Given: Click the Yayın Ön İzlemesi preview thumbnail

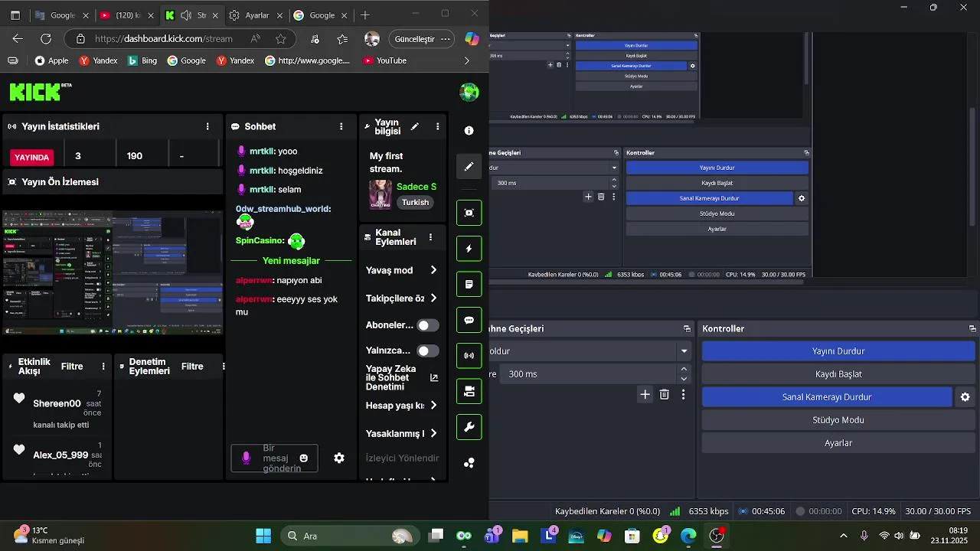Looking at the screenshot, I should pos(113,273).
